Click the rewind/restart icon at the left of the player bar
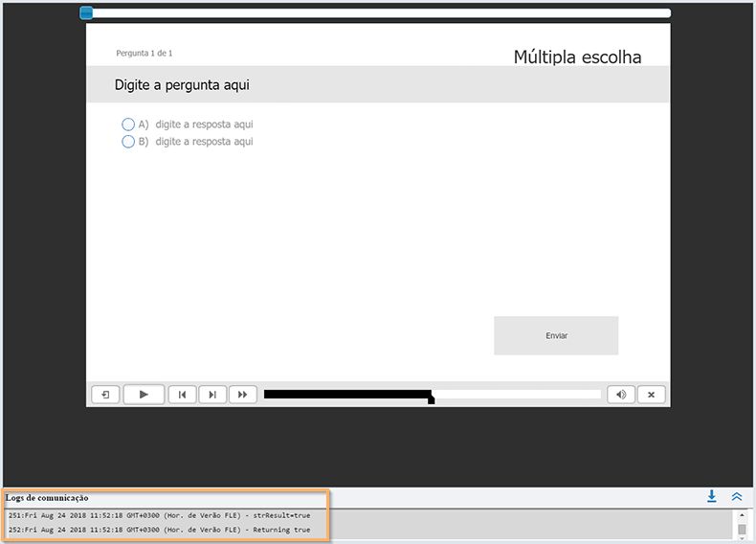The width and height of the screenshot is (756, 544). [105, 395]
